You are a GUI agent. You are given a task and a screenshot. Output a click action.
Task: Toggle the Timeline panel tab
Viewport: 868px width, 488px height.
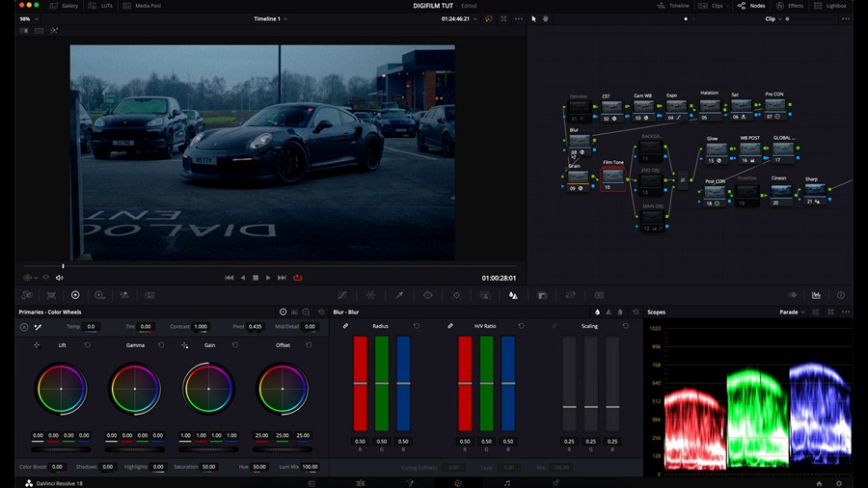673,6
